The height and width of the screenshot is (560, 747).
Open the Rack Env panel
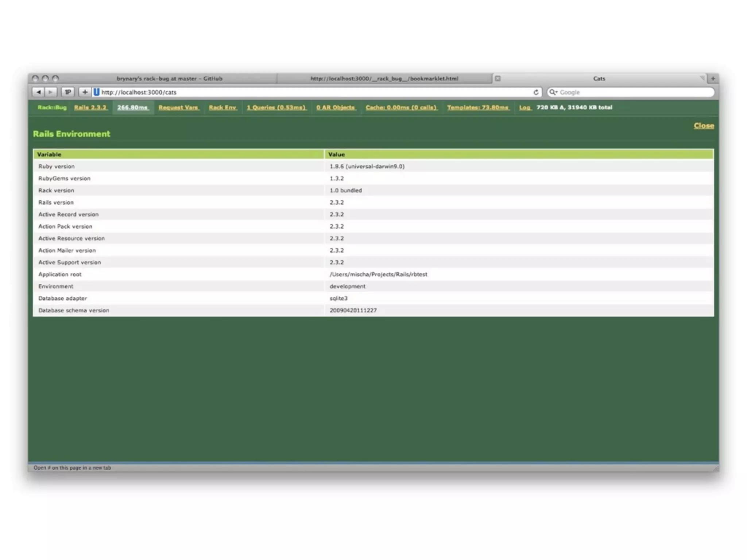click(x=223, y=108)
